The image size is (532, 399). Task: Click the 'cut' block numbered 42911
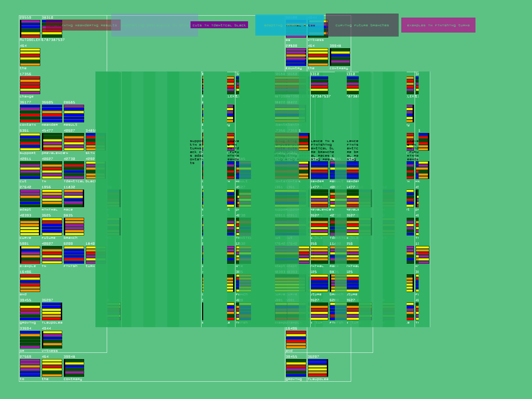tap(30, 170)
